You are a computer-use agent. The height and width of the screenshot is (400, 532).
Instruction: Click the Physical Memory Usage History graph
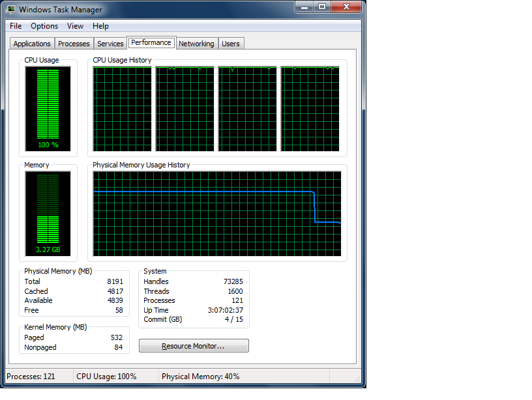tap(217, 214)
